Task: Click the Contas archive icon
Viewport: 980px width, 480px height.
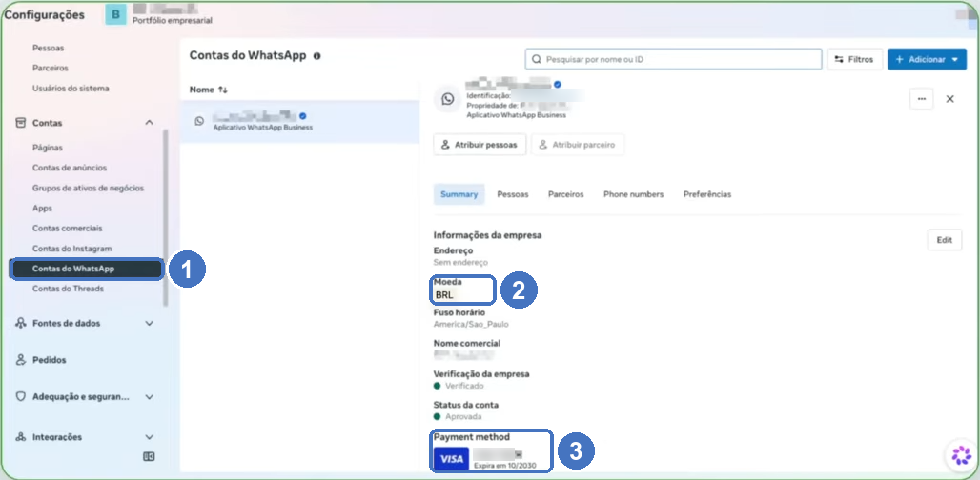Action: [x=21, y=123]
